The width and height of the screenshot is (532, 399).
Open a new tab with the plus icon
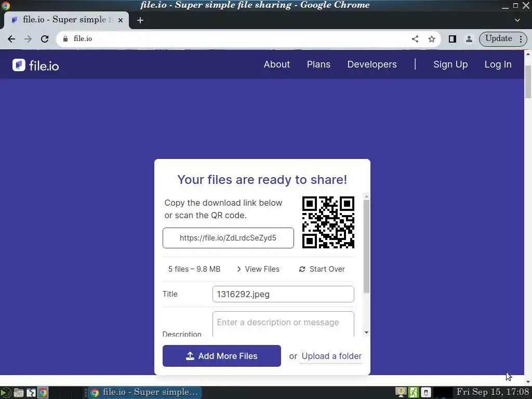(140, 20)
